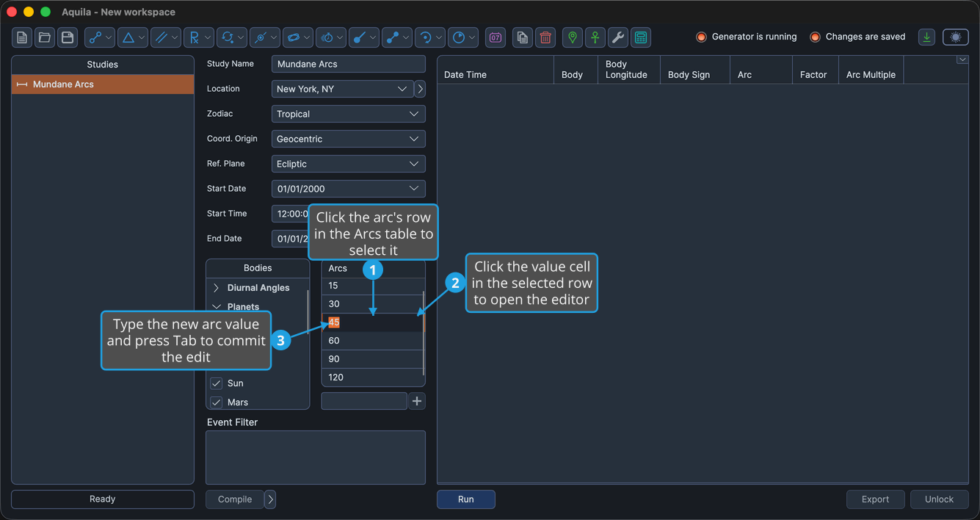The width and height of the screenshot is (980, 520).
Task: Click the new arc value input box
Action: coord(364,401)
